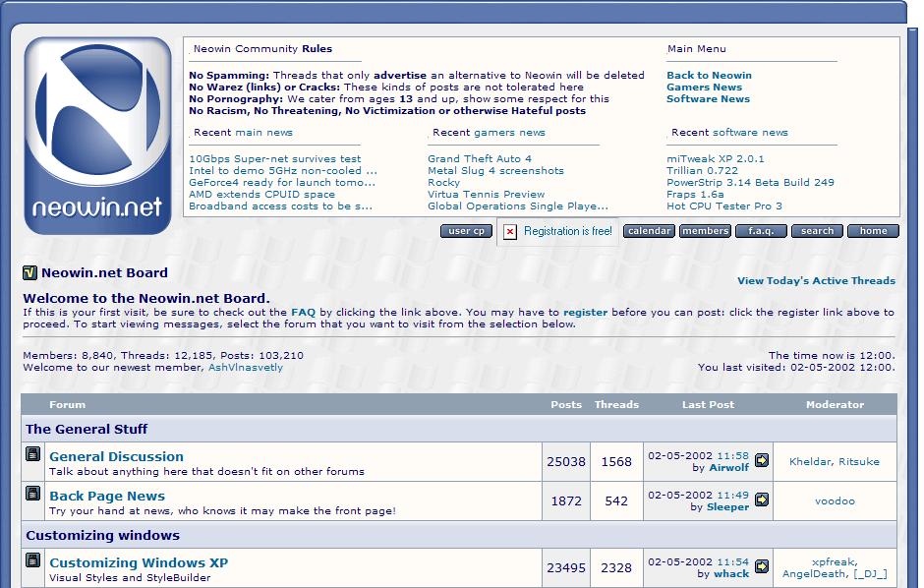View last poster Airwolf's profile
This screenshot has height=588, width=924.
click(729, 468)
